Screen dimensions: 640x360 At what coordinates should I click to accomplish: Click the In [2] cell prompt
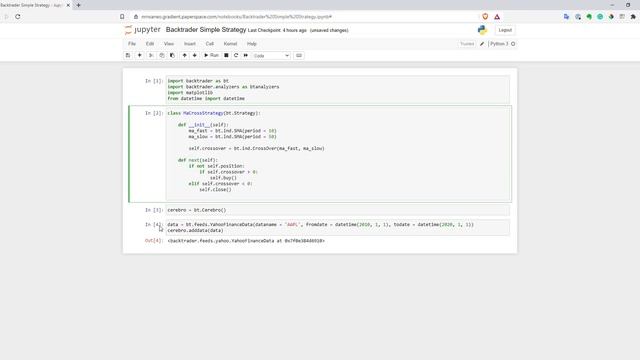[x=154, y=113]
